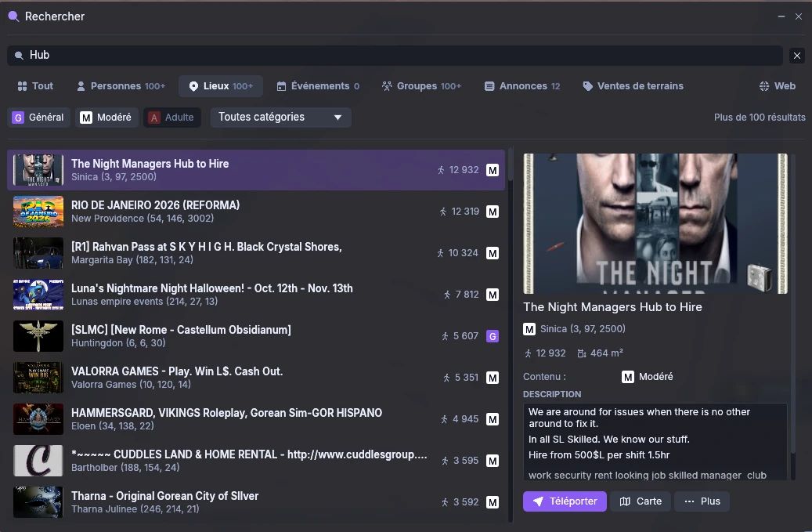Select Tharna - Original Gorean City of Silver
Viewport: 812px width, 532px height.
pyautogui.click(x=256, y=501)
